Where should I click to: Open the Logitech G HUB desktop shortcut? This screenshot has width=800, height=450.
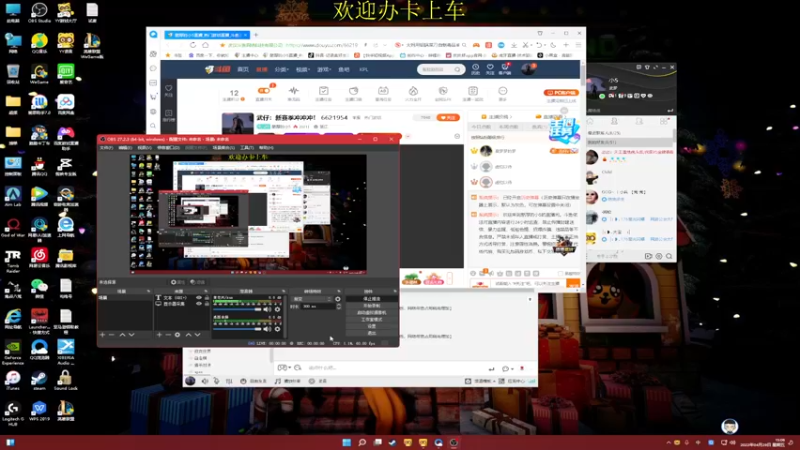pyautogui.click(x=13, y=412)
